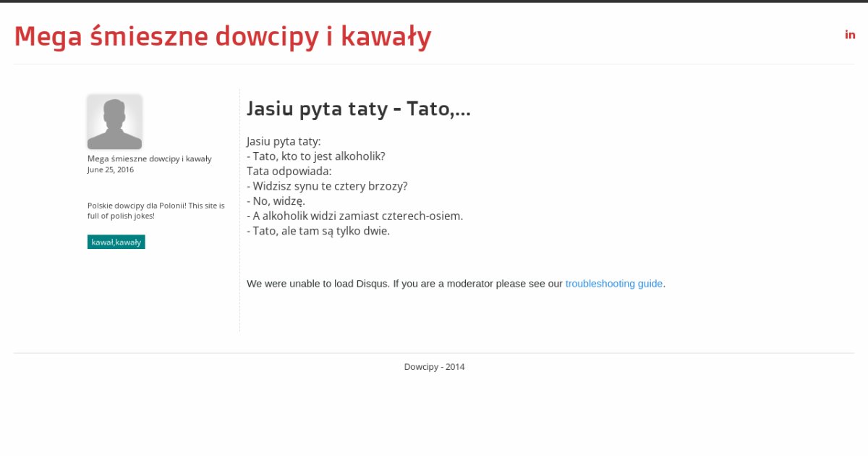Click the footer text 'Dowcipy - 2014'
Image resolution: width=868 pixels, height=456 pixels.
click(434, 367)
